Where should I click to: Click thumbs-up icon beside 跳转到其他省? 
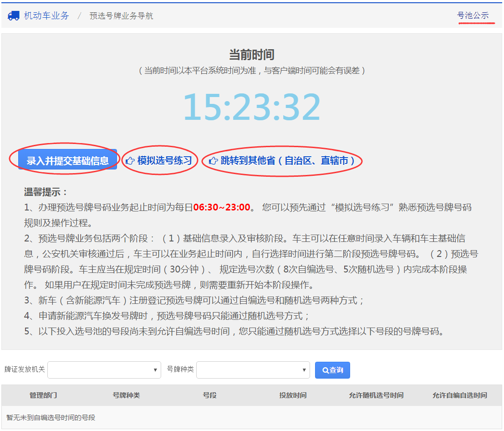click(x=214, y=160)
